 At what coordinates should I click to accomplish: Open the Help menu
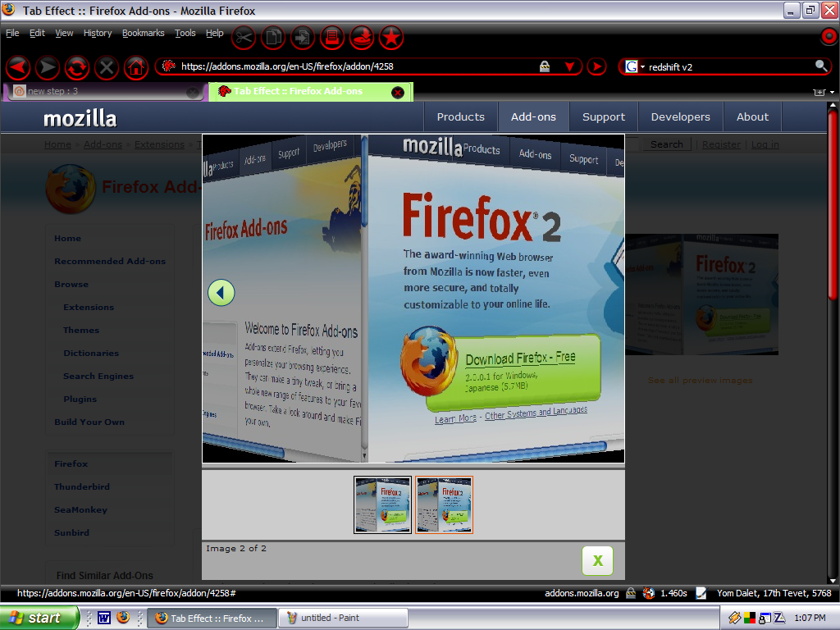[x=215, y=33]
